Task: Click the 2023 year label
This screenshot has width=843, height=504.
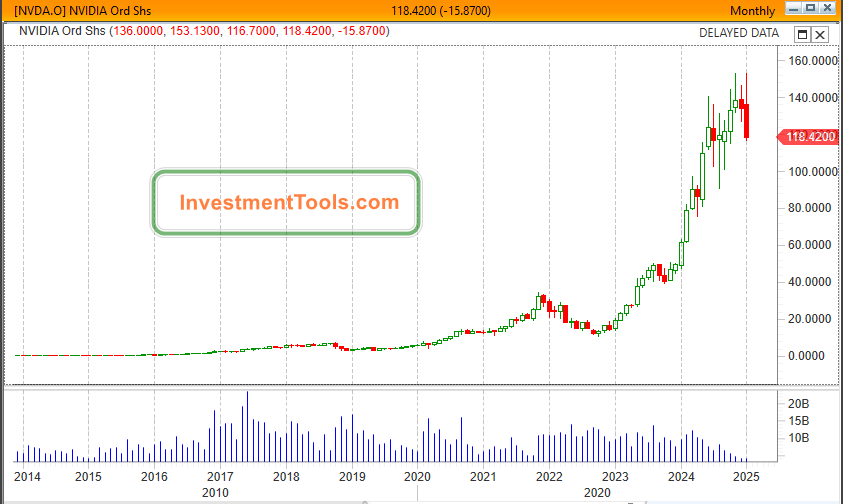Action: pyautogui.click(x=615, y=477)
